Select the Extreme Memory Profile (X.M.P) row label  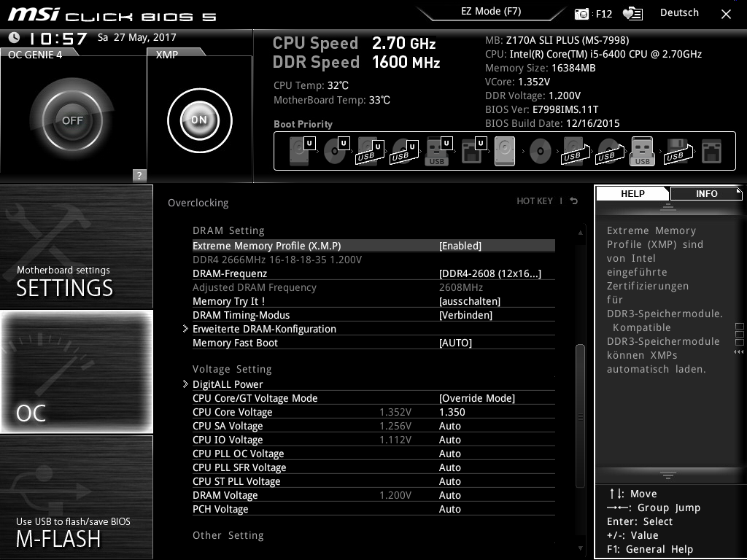coord(266,246)
